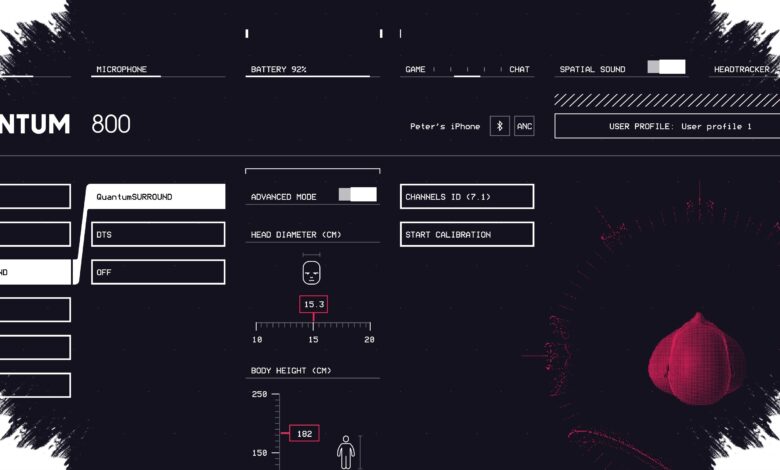The image size is (780, 470).
Task: Toggle the Spatial Sound switch
Action: (x=666, y=67)
